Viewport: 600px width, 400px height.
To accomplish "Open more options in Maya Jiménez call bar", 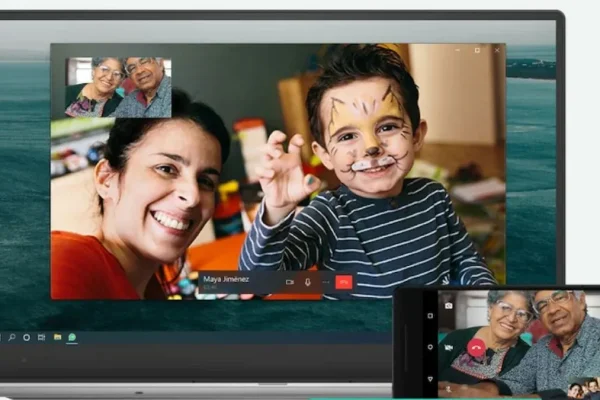I will pos(325,282).
